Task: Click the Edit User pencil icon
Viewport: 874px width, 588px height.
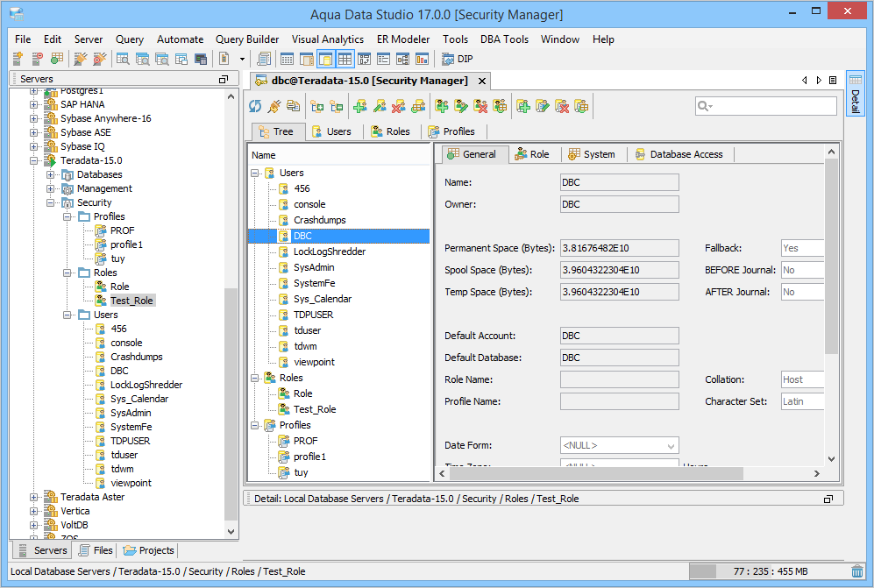Action: [x=380, y=106]
